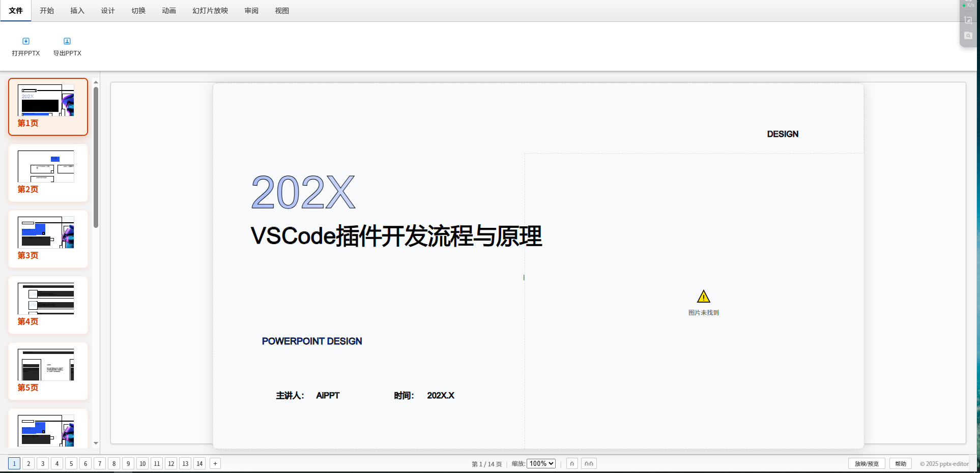The width and height of the screenshot is (980, 473).
Task: Click the double-page view icon in status bar
Action: [589, 463]
